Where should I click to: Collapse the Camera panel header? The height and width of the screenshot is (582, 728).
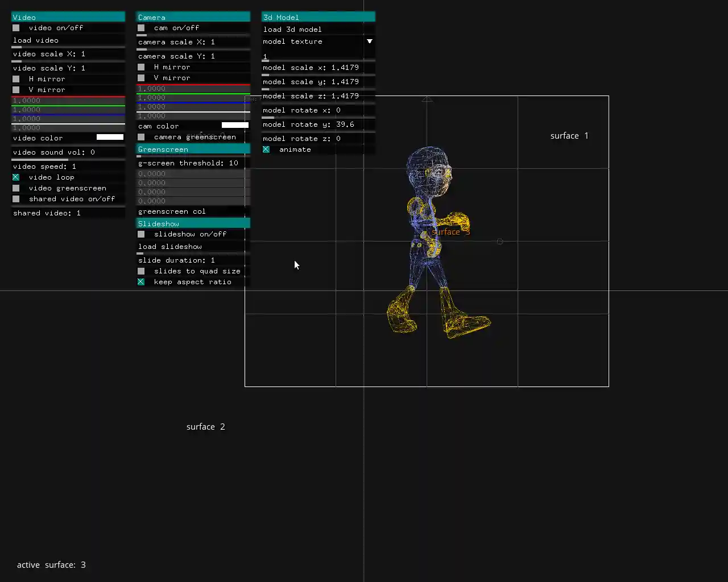click(193, 17)
